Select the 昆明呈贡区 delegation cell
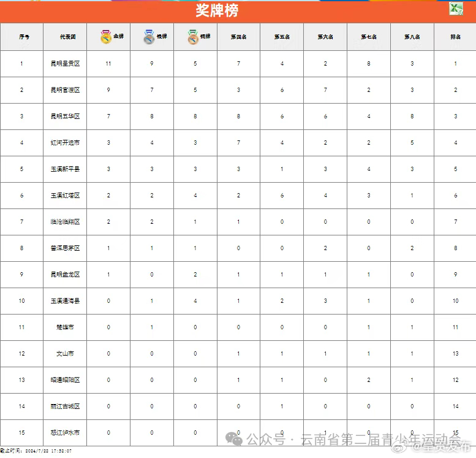Image resolution: width=476 pixels, height=458 pixels. click(x=65, y=64)
